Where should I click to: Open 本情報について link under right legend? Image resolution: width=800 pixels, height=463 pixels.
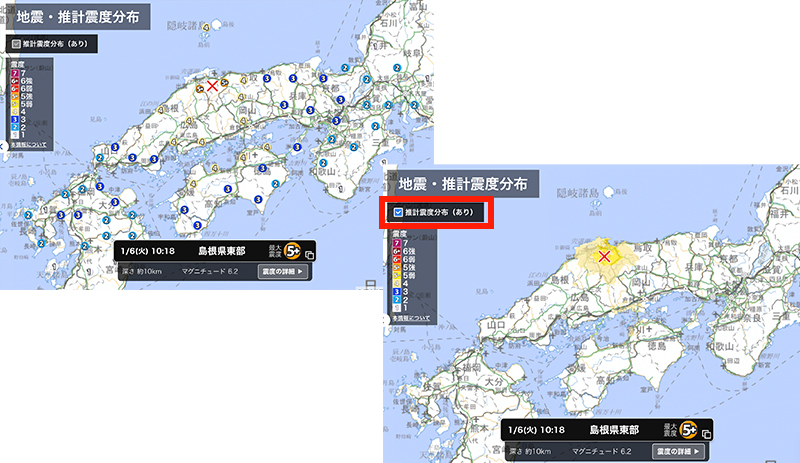(410, 318)
